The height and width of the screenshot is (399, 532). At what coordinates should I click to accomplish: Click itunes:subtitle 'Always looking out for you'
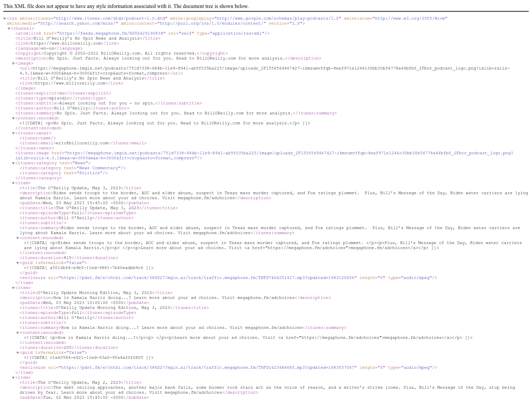point(108,103)
